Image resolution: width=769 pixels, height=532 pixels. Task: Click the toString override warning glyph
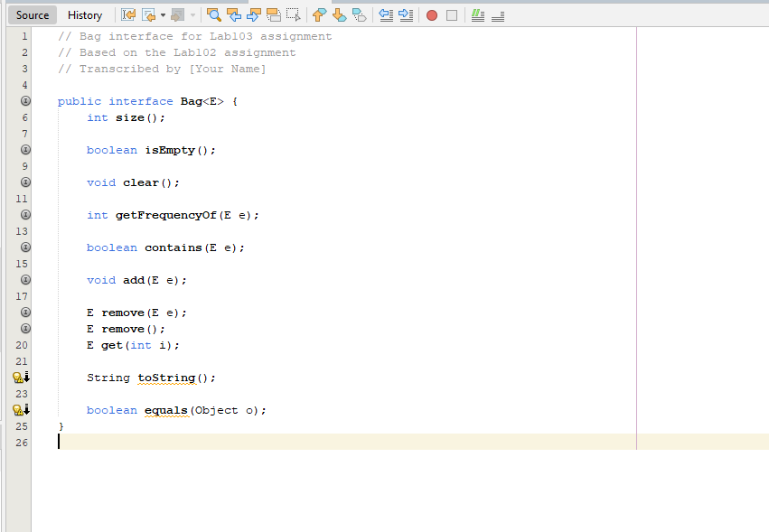19,377
